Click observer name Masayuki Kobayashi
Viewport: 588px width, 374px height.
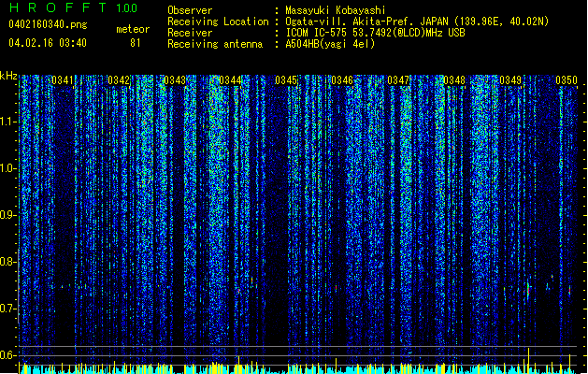pos(336,10)
